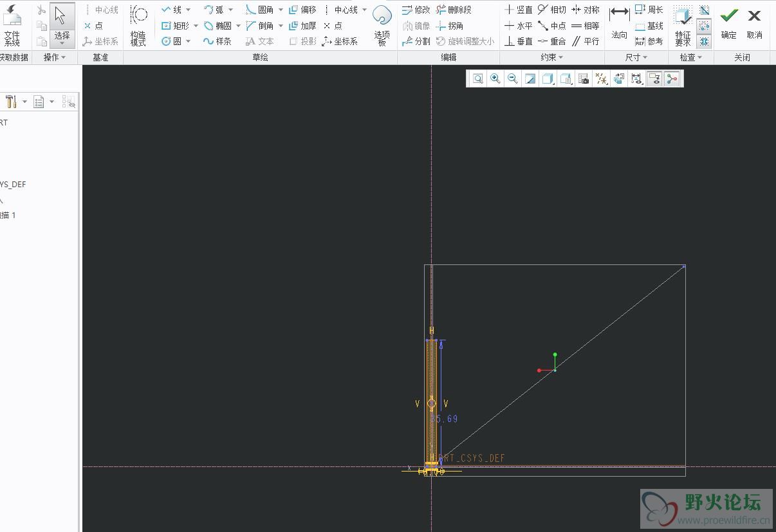Select the 椭圆 ellipse tool
Viewport: 776px width, 532px height.
click(217, 26)
